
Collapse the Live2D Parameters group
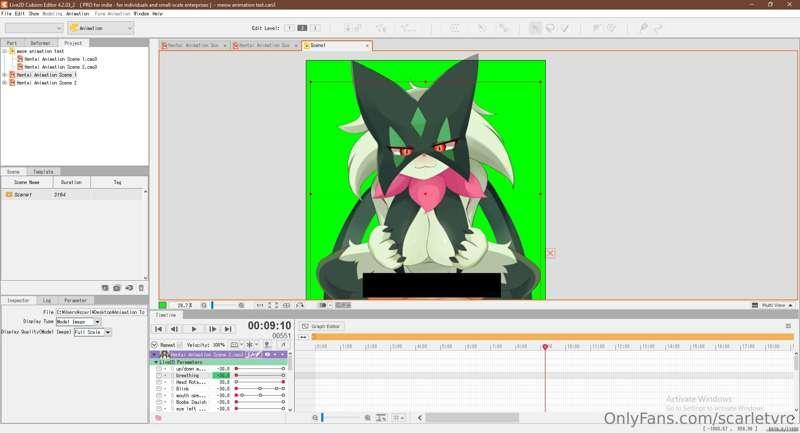[156, 362]
